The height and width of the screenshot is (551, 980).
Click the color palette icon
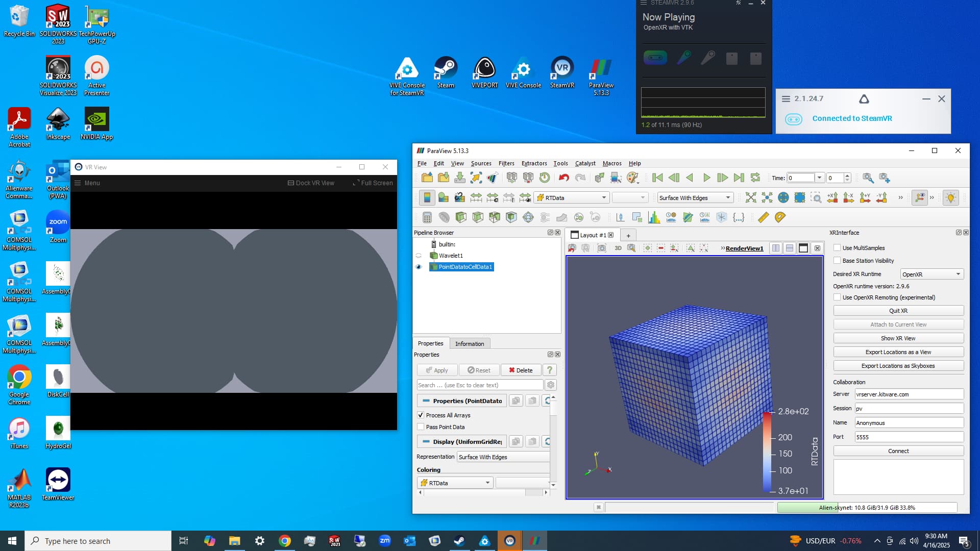pos(632,178)
